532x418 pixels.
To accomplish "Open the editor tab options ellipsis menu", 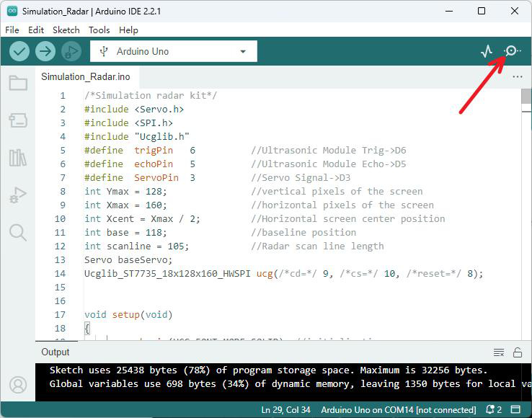I will [518, 76].
